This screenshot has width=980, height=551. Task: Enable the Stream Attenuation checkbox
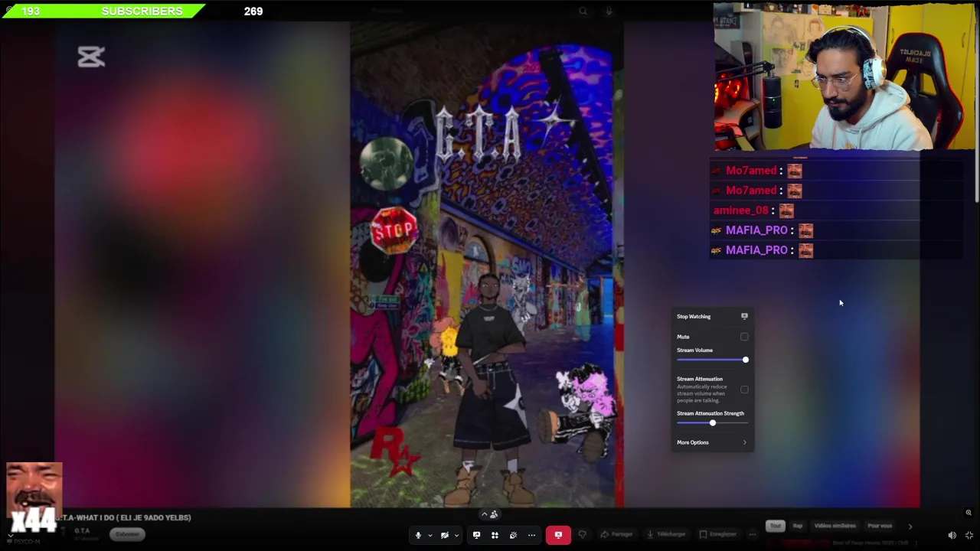coord(744,390)
